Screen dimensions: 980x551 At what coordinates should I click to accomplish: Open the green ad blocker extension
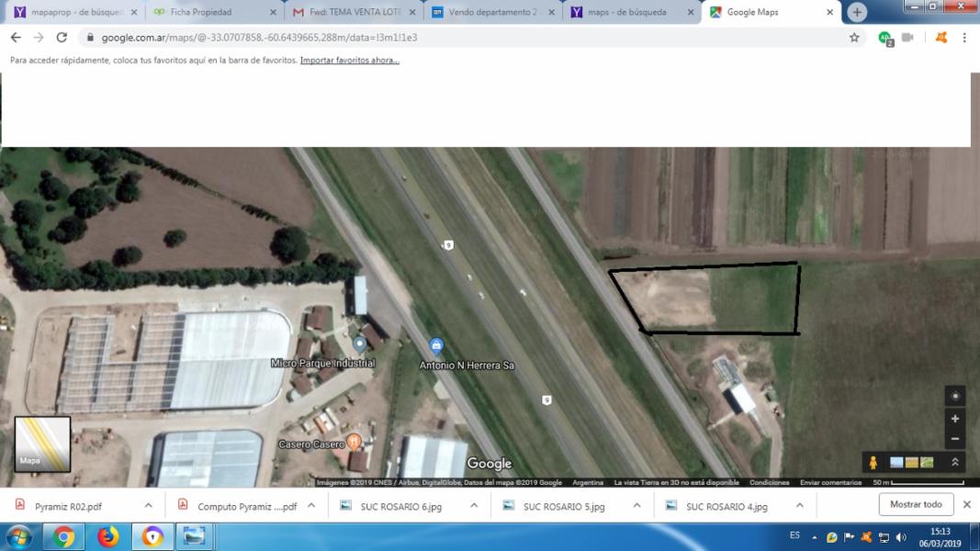pyautogui.click(x=885, y=38)
